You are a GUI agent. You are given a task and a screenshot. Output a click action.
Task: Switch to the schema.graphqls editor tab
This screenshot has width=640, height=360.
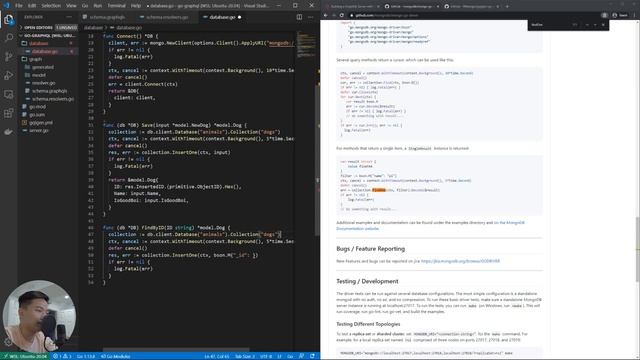(x=107, y=17)
